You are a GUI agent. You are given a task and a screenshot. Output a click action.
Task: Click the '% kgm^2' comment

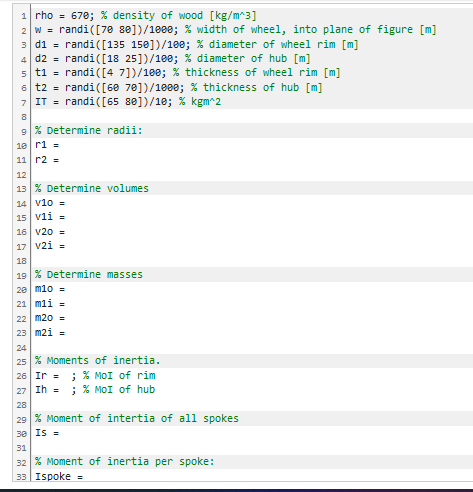click(x=200, y=102)
